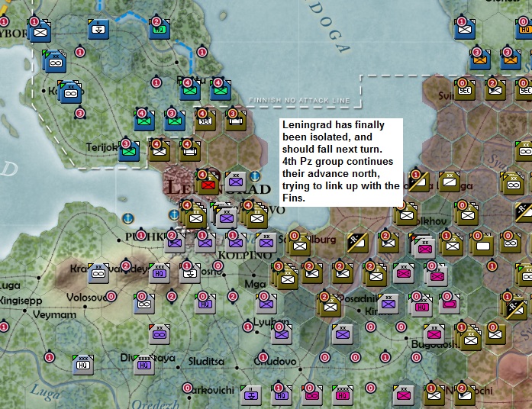Select rail repair unit next to Shlisselburg
This screenshot has height=409, width=532.
358,243
